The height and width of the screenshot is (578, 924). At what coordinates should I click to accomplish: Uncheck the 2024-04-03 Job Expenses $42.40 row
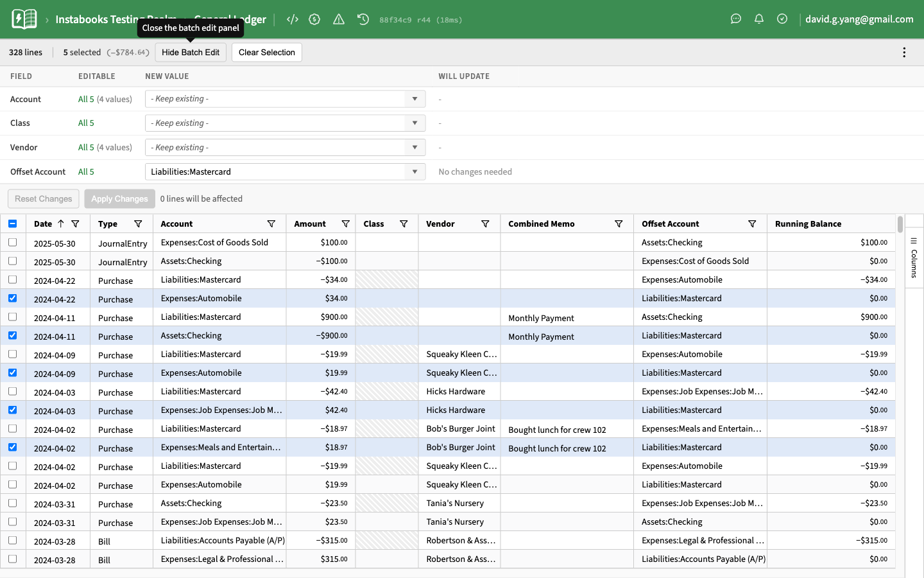pos(13,410)
